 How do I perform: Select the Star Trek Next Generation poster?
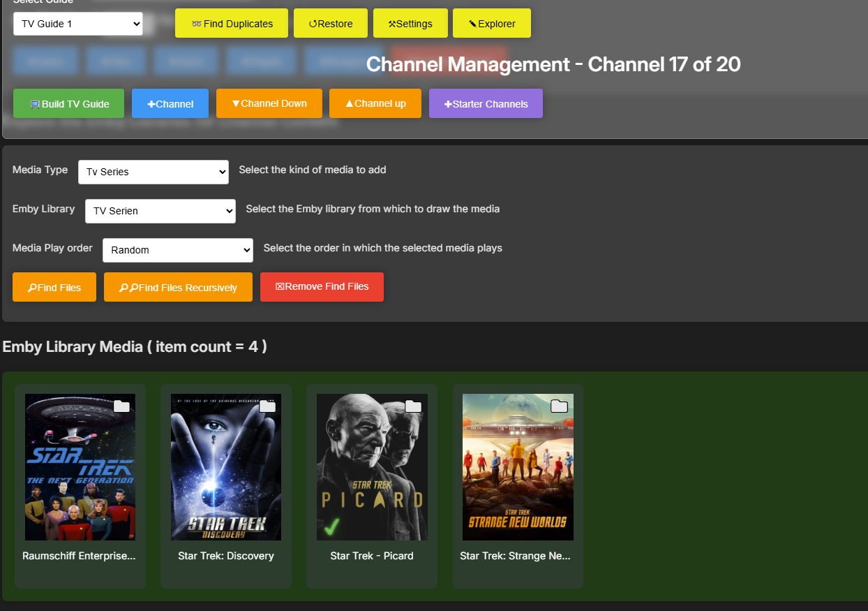[80, 467]
